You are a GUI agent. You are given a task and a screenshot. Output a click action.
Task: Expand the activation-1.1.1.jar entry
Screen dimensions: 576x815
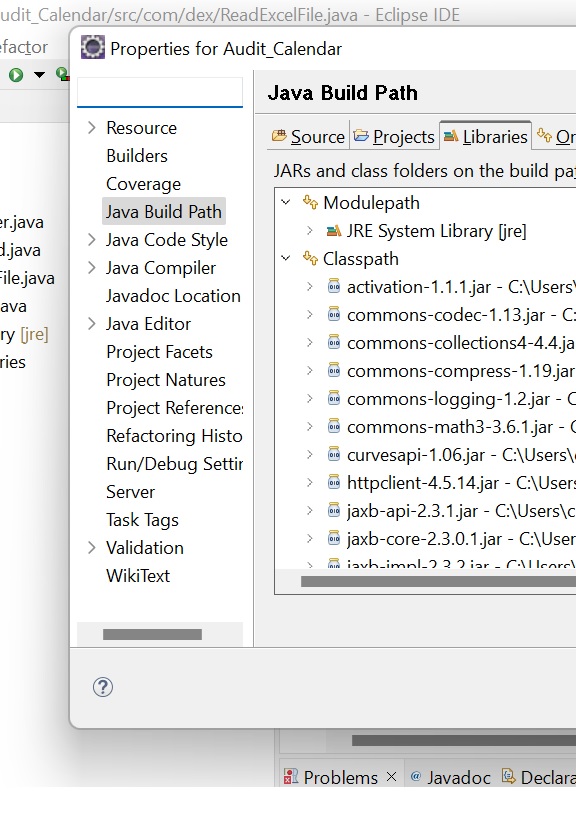[x=310, y=286]
